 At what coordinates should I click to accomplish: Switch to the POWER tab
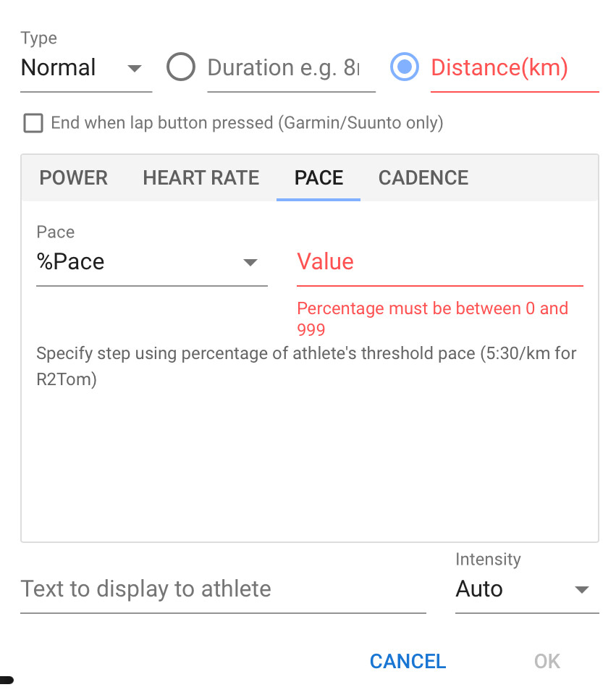click(74, 178)
